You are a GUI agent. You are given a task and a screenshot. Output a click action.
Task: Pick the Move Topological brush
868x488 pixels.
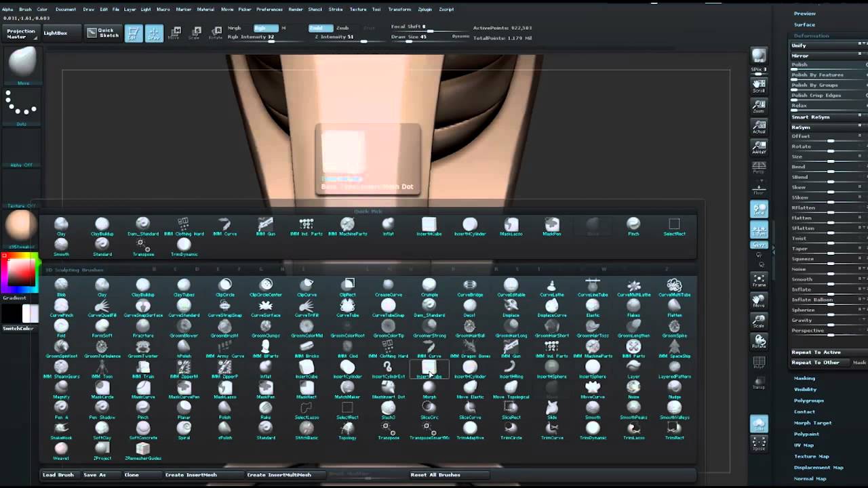click(x=511, y=389)
